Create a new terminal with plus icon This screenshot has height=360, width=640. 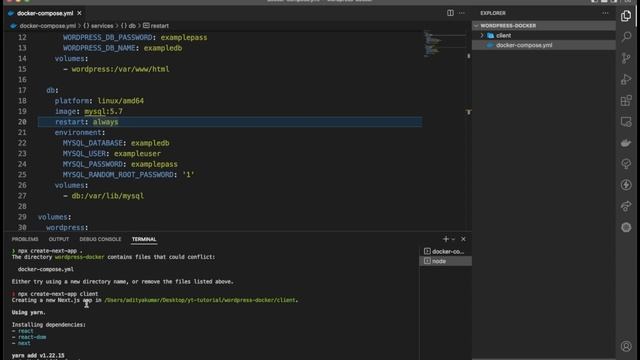click(x=445, y=239)
